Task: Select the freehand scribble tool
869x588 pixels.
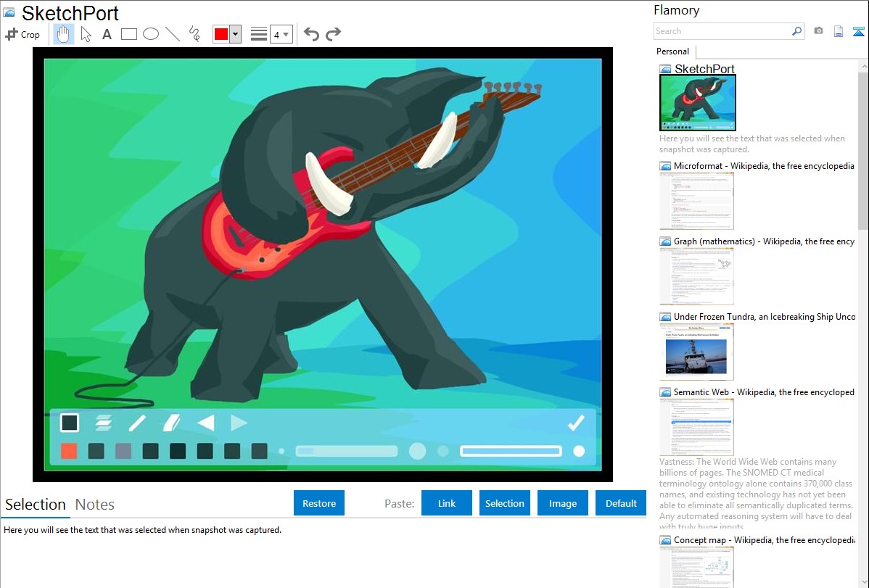Action: click(194, 34)
